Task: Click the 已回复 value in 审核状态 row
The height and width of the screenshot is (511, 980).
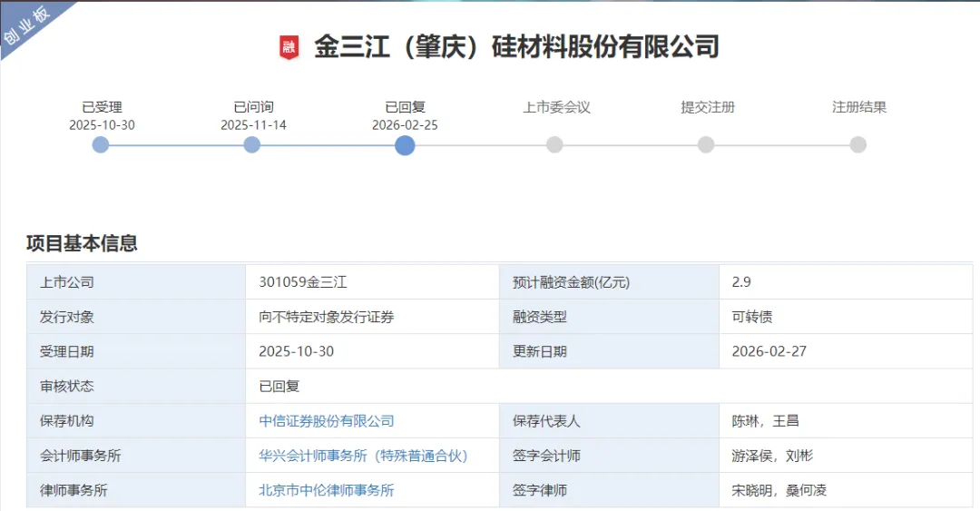Action: coord(279,387)
